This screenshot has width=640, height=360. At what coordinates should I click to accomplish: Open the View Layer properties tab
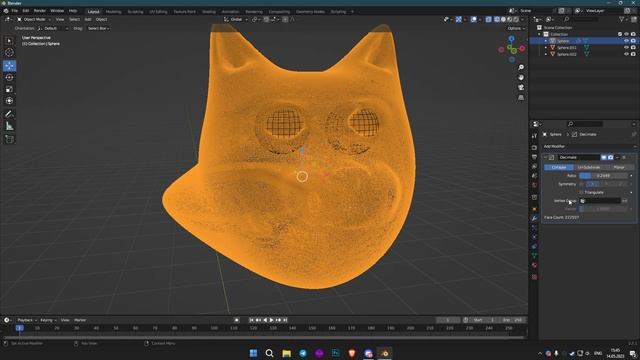pos(534,167)
